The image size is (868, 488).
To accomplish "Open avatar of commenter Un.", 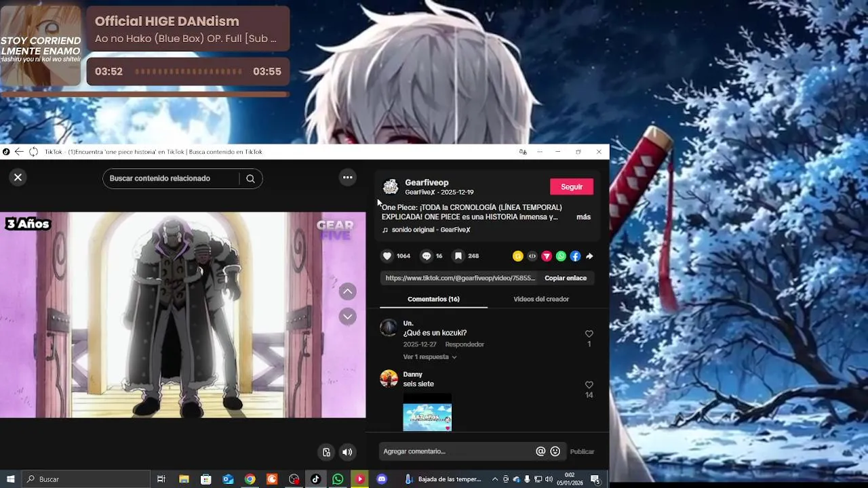I will click(x=389, y=328).
